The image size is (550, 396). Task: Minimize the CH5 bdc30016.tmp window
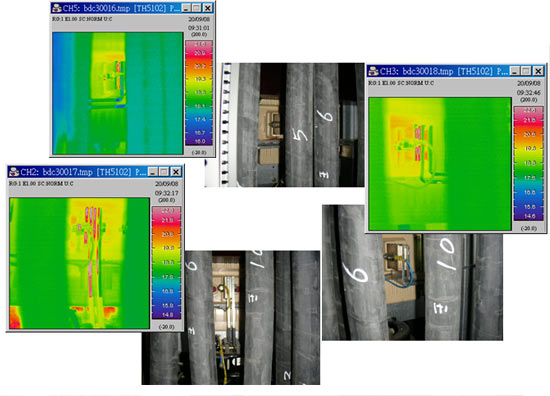[186, 8]
